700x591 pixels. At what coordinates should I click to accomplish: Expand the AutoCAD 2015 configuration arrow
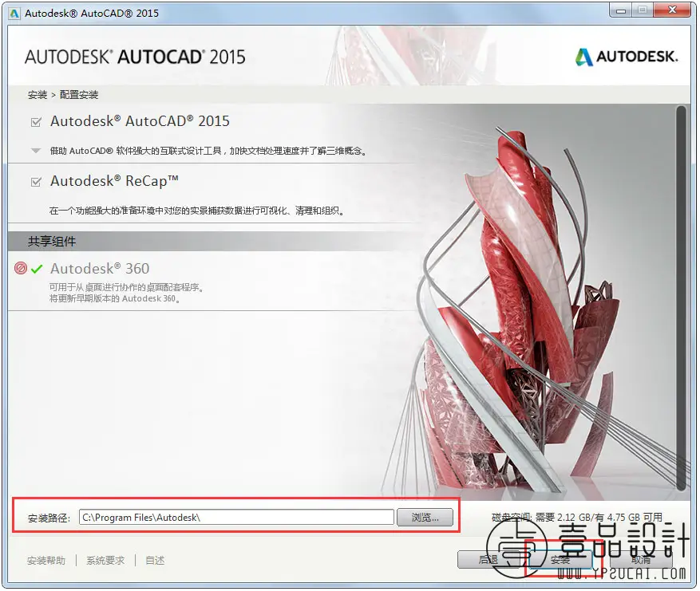(x=36, y=151)
